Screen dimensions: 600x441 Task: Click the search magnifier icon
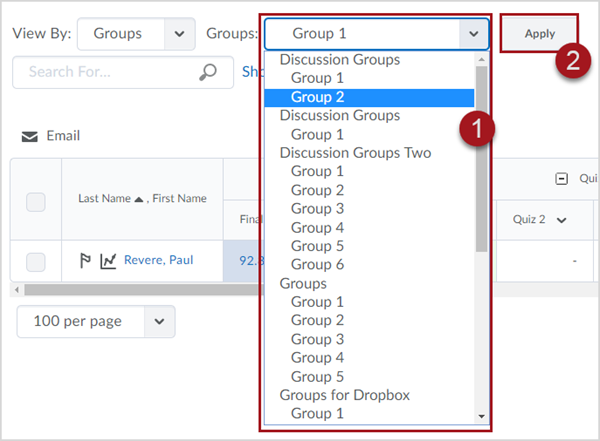tap(208, 72)
